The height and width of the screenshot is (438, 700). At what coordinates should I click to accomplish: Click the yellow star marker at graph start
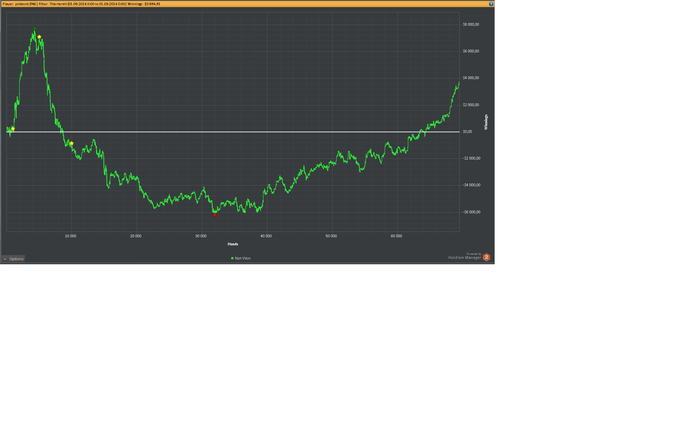click(x=12, y=129)
